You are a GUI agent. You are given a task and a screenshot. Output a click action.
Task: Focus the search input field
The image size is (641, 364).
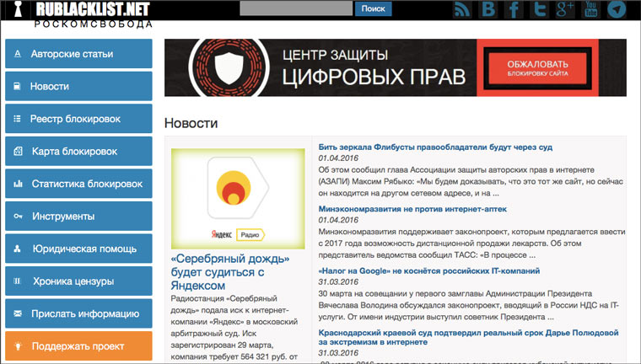[296, 8]
